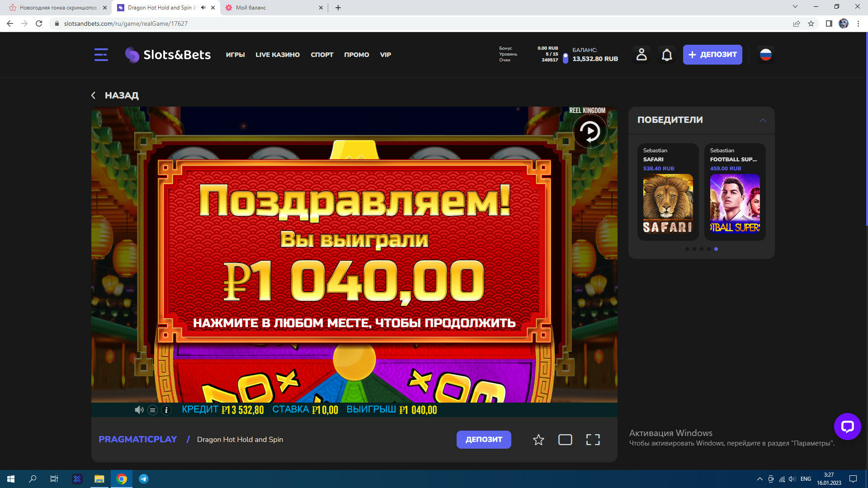
Task: Open live chat support bubble
Action: coord(847,426)
